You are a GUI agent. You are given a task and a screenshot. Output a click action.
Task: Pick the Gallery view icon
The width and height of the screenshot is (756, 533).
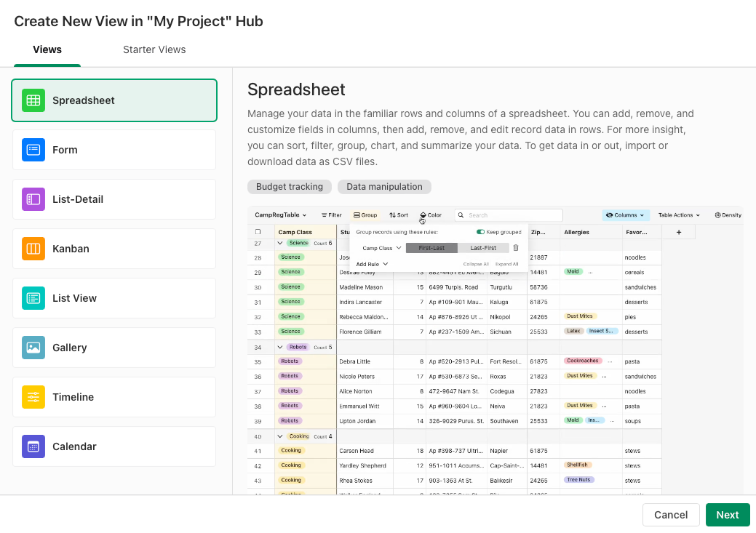[33, 348]
